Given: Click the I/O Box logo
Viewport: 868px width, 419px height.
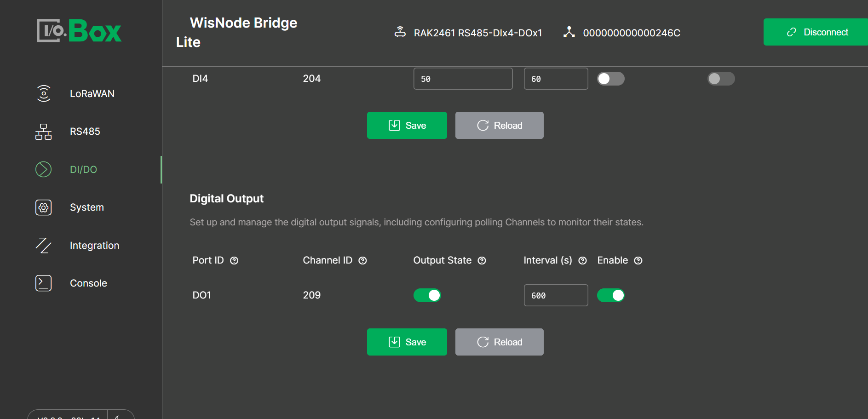Looking at the screenshot, I should (79, 31).
